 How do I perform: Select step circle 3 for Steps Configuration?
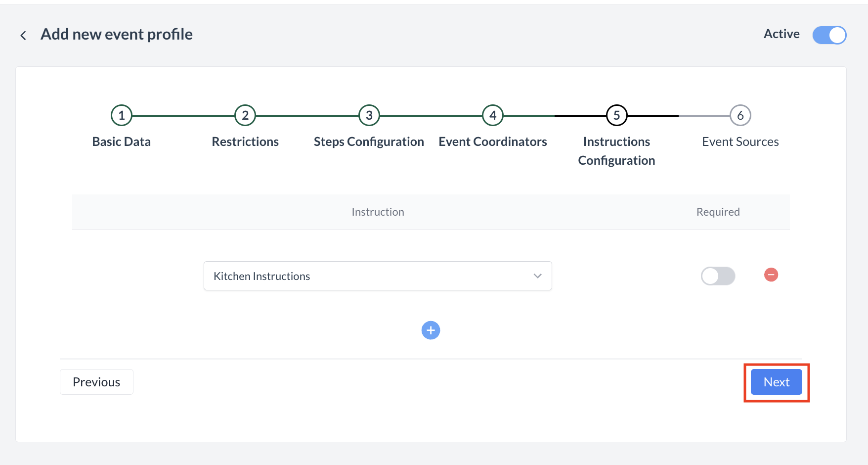coord(368,115)
